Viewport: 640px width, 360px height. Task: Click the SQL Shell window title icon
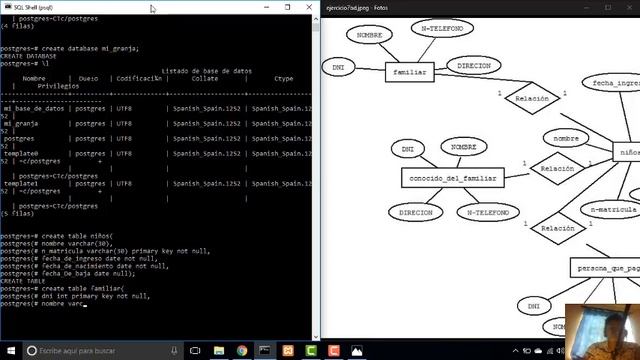tap(7, 7)
